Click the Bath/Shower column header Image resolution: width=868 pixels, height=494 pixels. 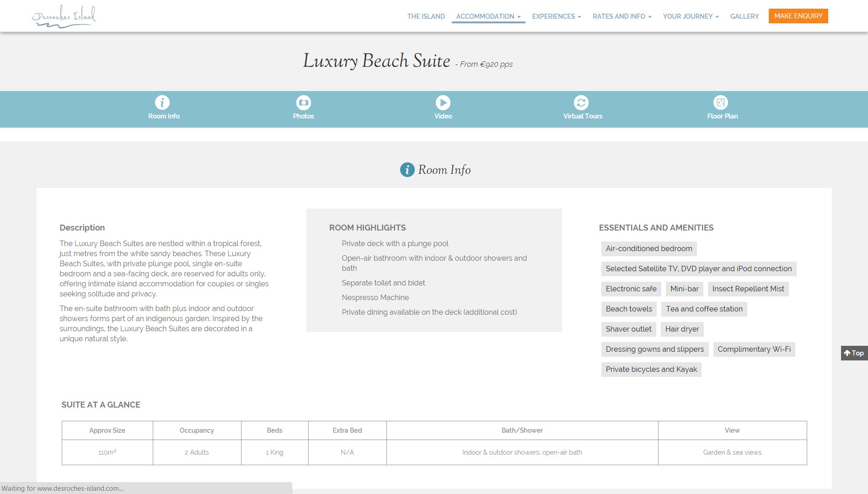click(x=522, y=430)
